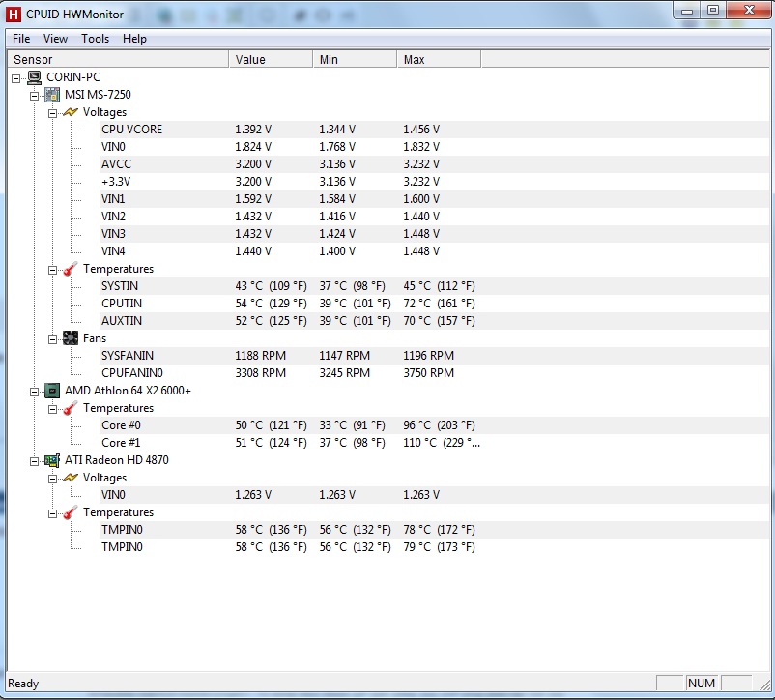Collapse the AMD Athlon 64 X2 6000+ node
This screenshot has height=700, width=775.
[x=34, y=392]
